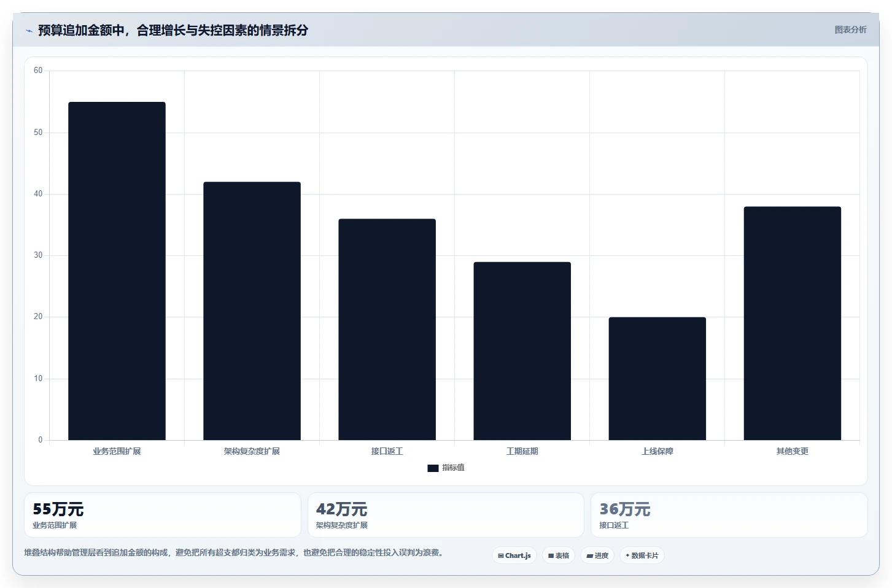The image size is (892, 588).
Task: Select the 其他变更 bar in the chart
Action: point(792,323)
